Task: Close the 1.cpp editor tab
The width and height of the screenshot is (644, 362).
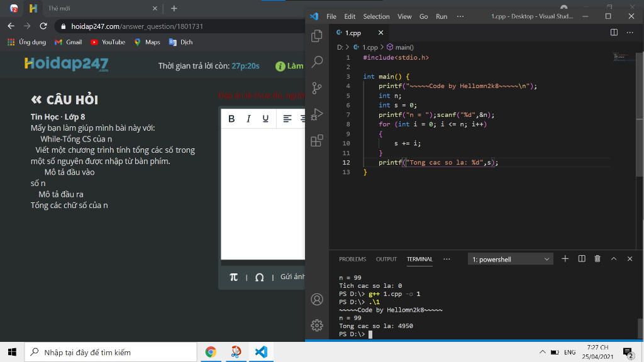Action: tap(380, 33)
